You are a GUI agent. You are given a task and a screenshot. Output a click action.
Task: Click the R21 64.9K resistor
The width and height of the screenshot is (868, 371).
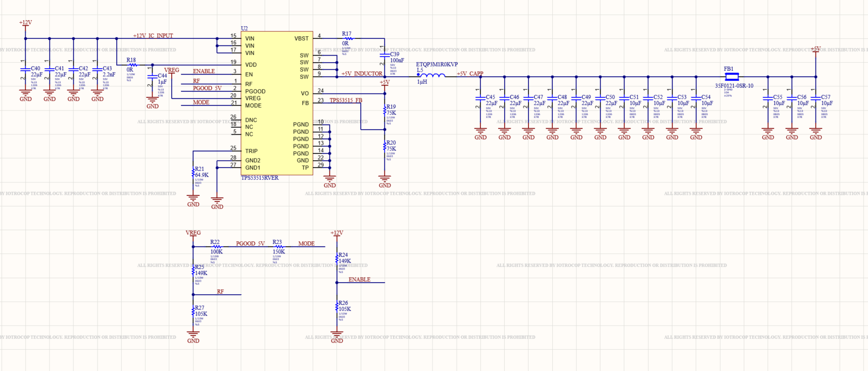point(193,173)
